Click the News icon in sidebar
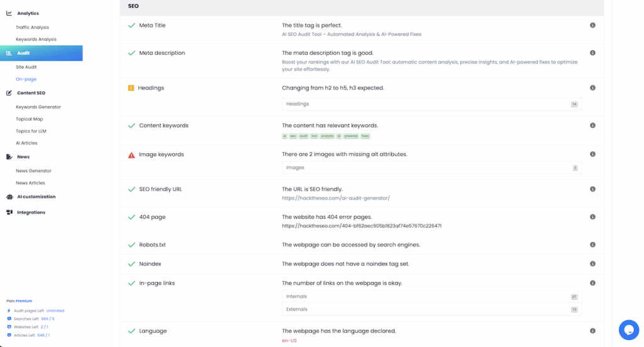The width and height of the screenshot is (644, 347). pyautogui.click(x=9, y=157)
